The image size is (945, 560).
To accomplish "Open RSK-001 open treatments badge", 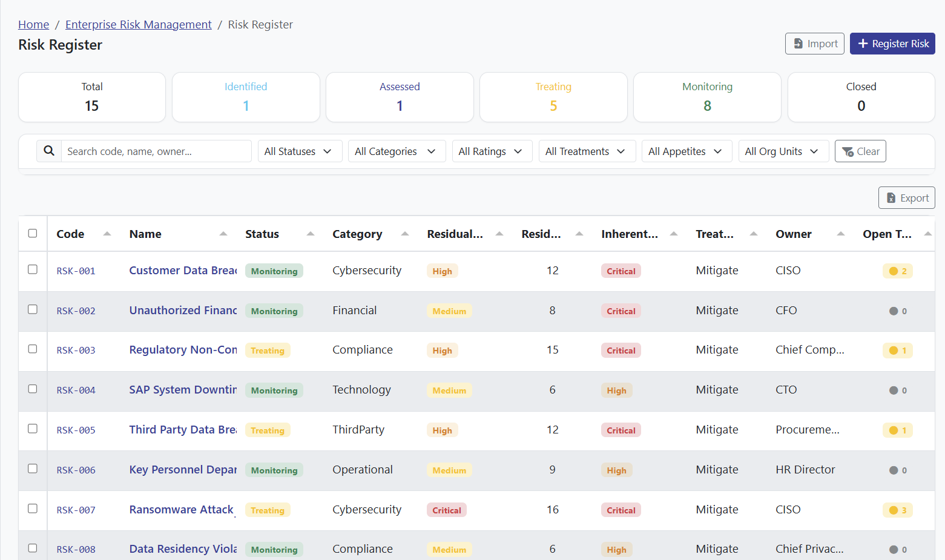I will pos(898,271).
